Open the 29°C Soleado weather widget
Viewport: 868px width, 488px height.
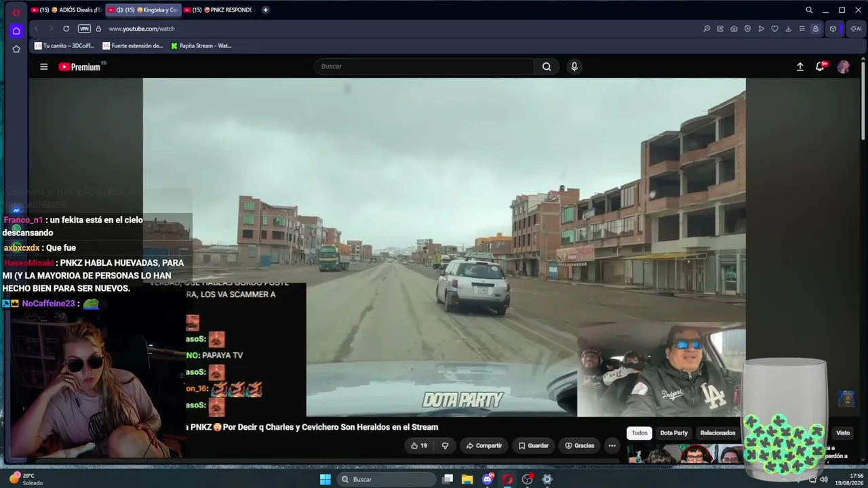[x=27, y=479]
